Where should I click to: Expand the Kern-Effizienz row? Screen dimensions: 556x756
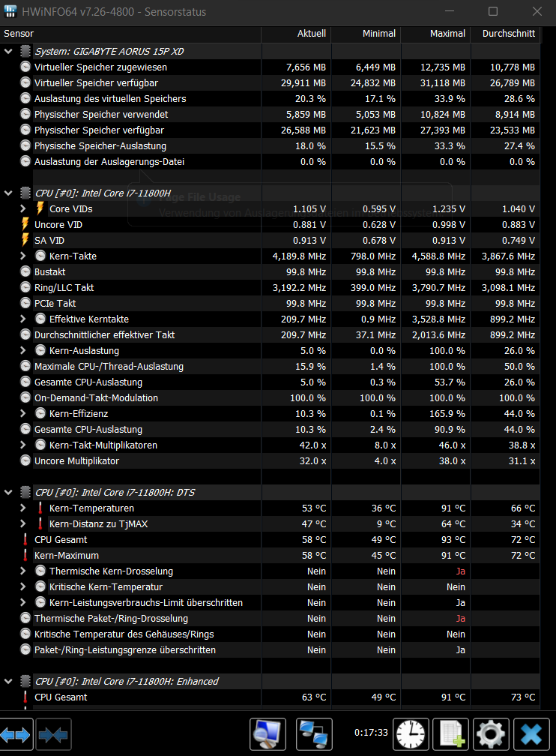click(x=23, y=413)
